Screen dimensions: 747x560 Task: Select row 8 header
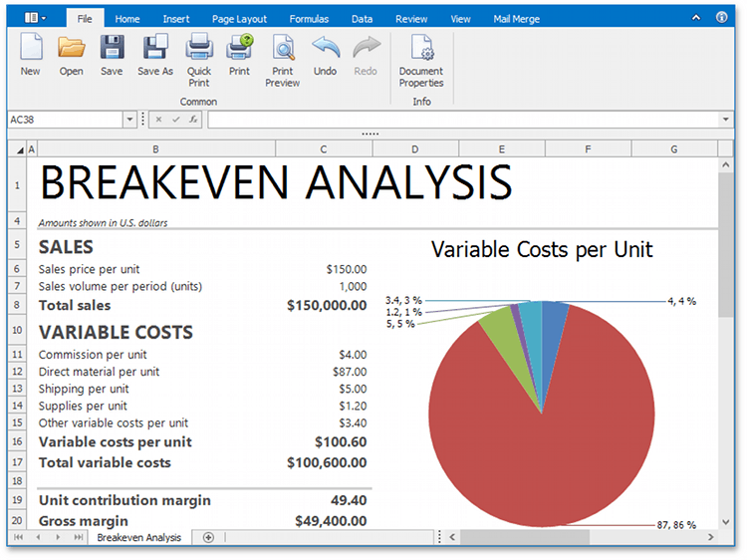(17, 305)
